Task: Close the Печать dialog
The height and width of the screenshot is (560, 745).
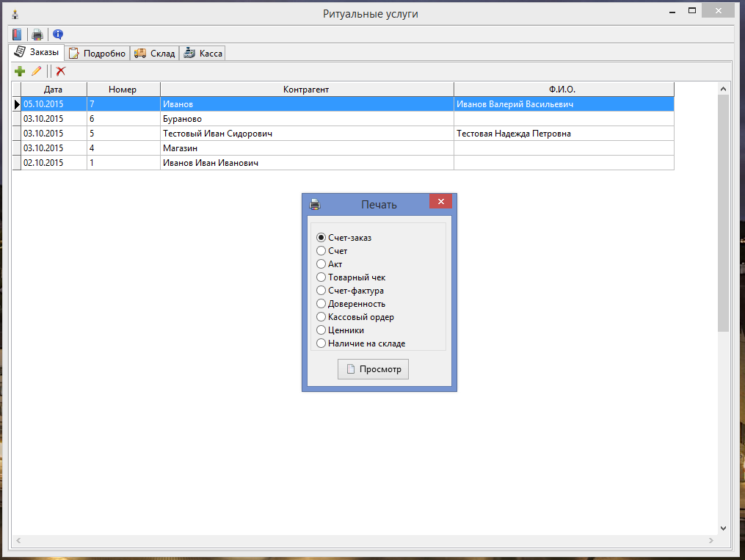Action: (440, 201)
